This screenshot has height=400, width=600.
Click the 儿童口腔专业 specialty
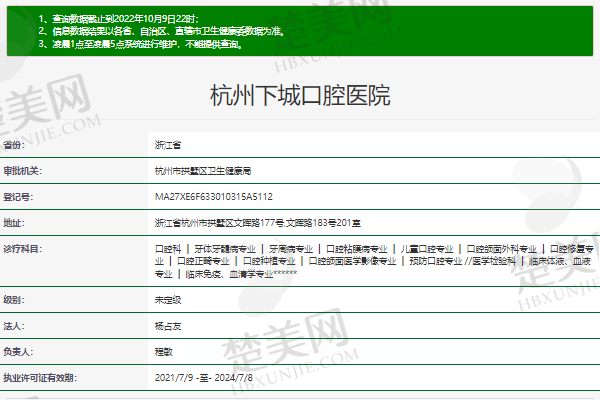click(x=425, y=248)
